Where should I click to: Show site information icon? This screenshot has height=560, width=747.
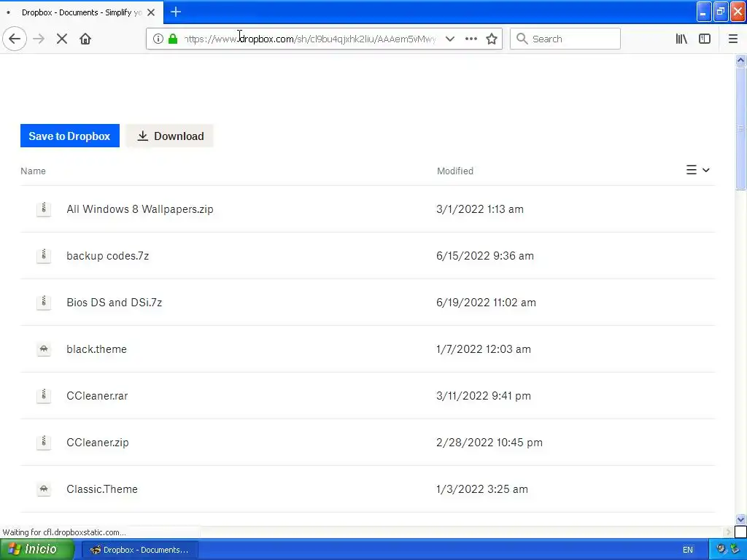(x=158, y=39)
